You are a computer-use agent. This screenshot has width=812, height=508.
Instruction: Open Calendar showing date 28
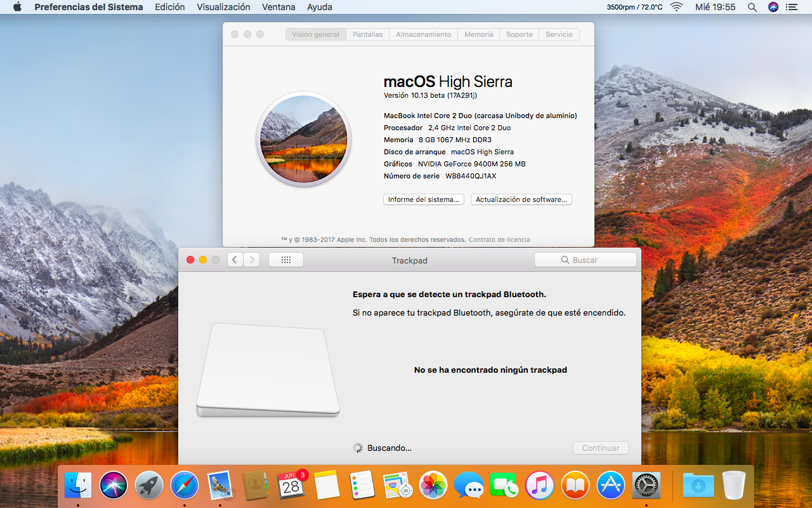click(291, 486)
